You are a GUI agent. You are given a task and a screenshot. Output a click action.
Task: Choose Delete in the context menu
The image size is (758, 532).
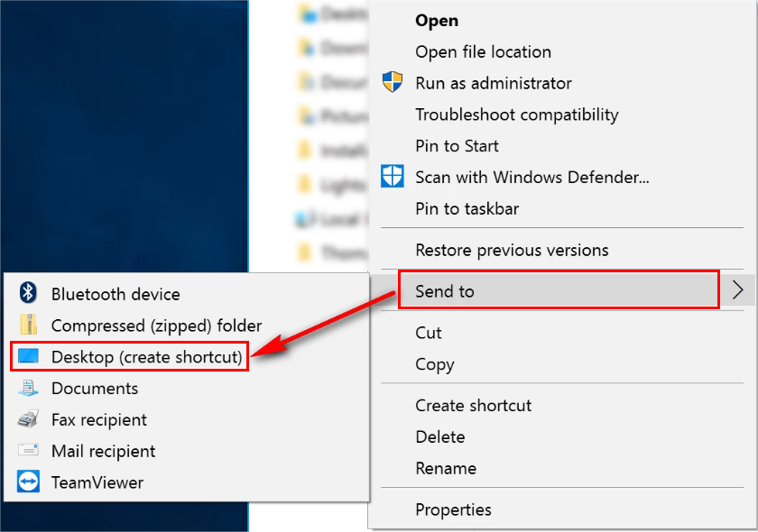[x=440, y=436]
